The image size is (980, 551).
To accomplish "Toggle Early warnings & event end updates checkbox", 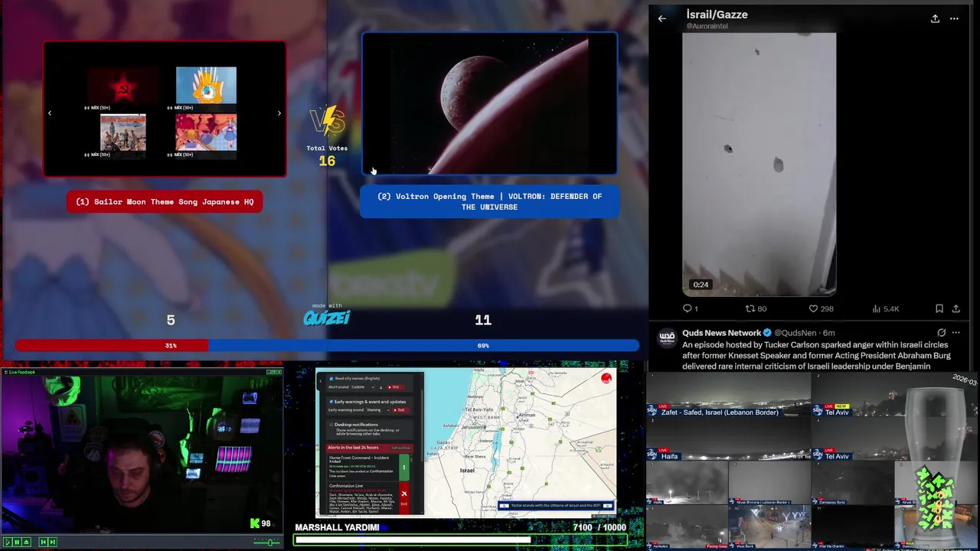I will click(x=332, y=401).
